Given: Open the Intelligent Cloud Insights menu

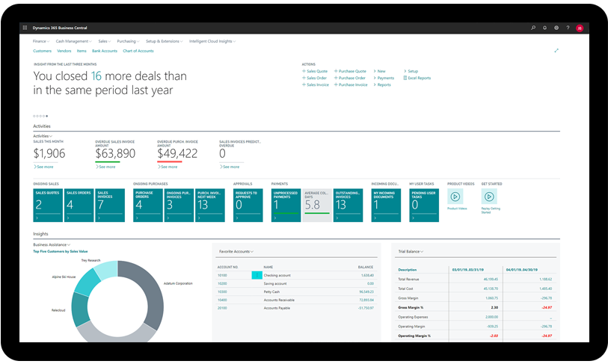Looking at the screenshot, I should click(212, 41).
